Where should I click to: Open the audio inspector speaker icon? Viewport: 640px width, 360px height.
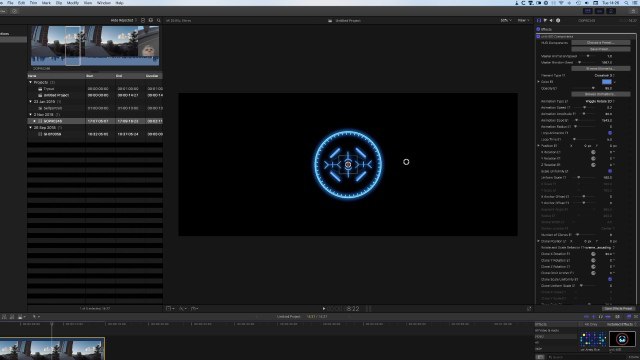point(551,20)
